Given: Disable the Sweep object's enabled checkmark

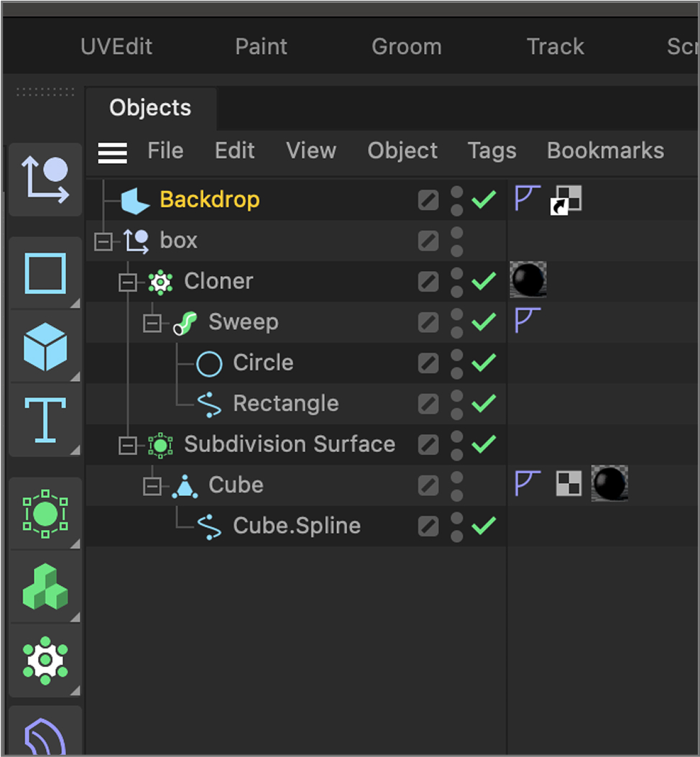Looking at the screenshot, I should (x=482, y=322).
